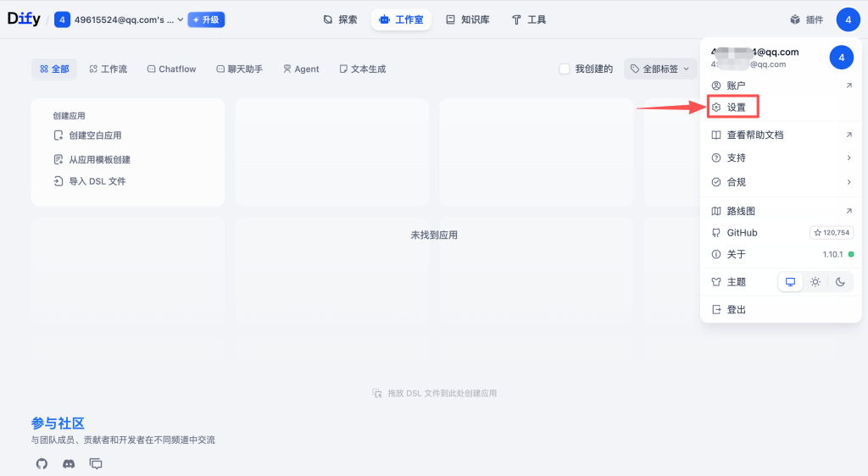Open 设置 from the account menu

pos(734,108)
